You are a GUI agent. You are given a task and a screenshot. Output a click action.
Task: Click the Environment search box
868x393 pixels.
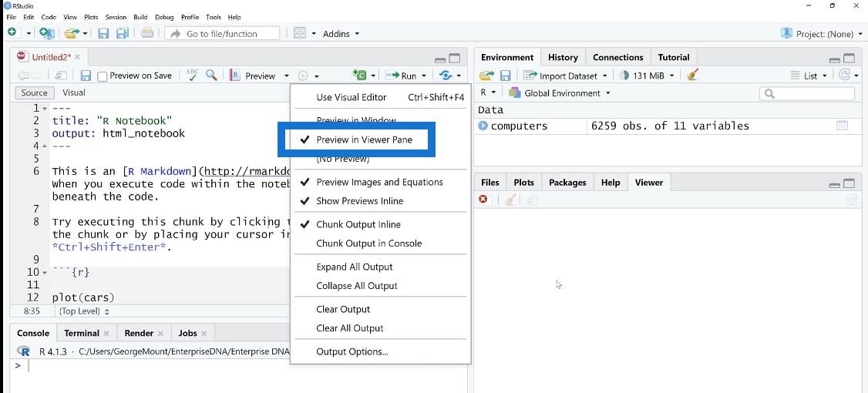(x=806, y=93)
